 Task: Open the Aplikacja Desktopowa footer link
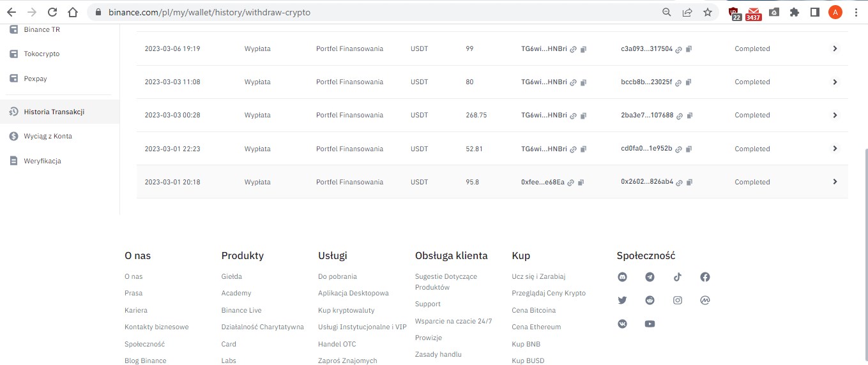tap(353, 293)
